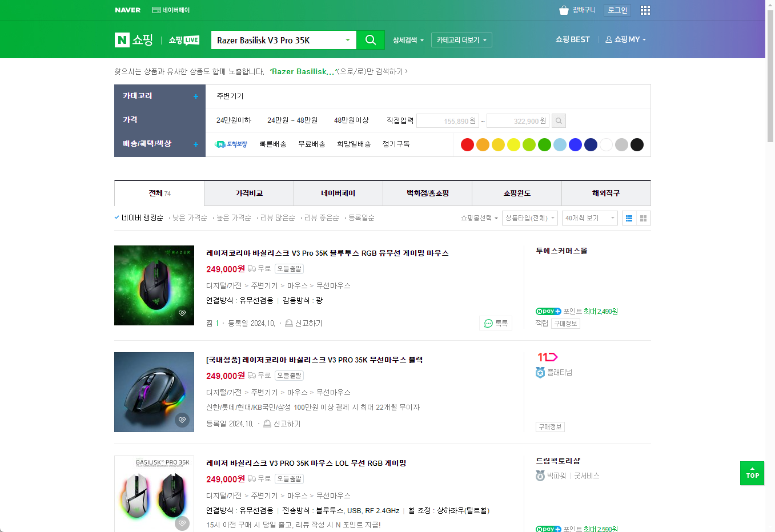Filter price by 48만원이상
The image size is (775, 532).
[351, 120]
